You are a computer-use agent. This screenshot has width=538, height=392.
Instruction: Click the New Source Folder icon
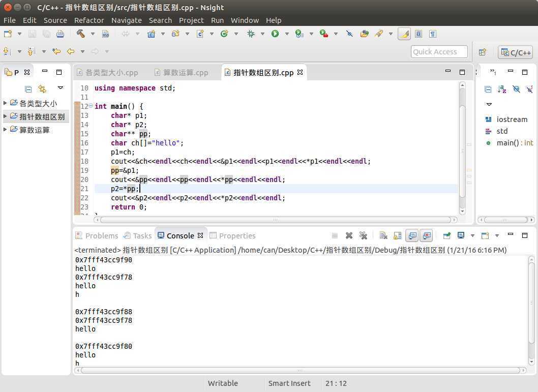[175, 34]
